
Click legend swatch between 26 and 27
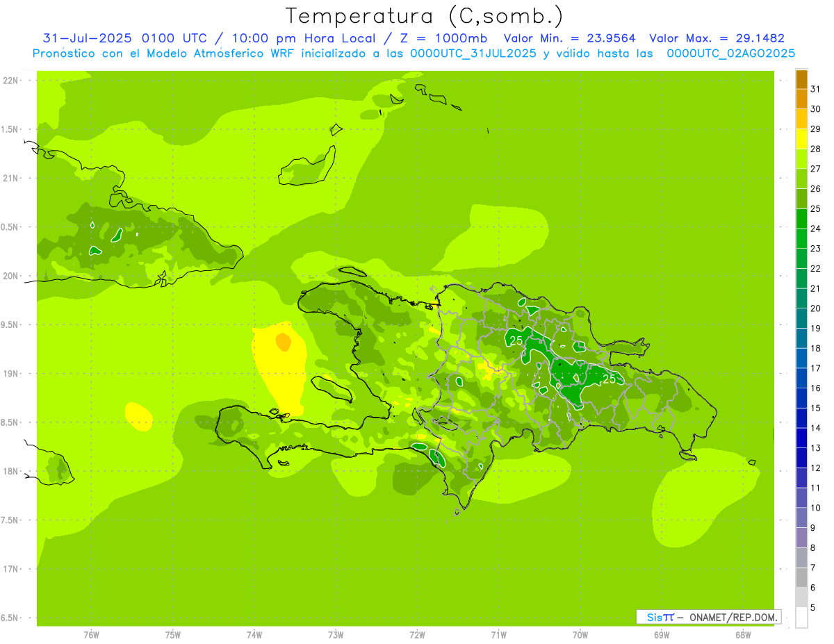click(x=801, y=179)
